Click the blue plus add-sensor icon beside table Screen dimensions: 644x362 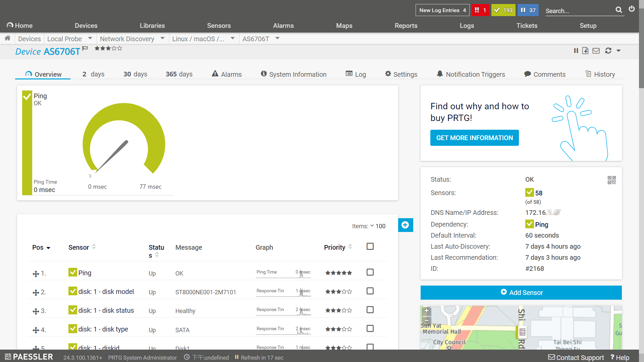[x=405, y=225]
